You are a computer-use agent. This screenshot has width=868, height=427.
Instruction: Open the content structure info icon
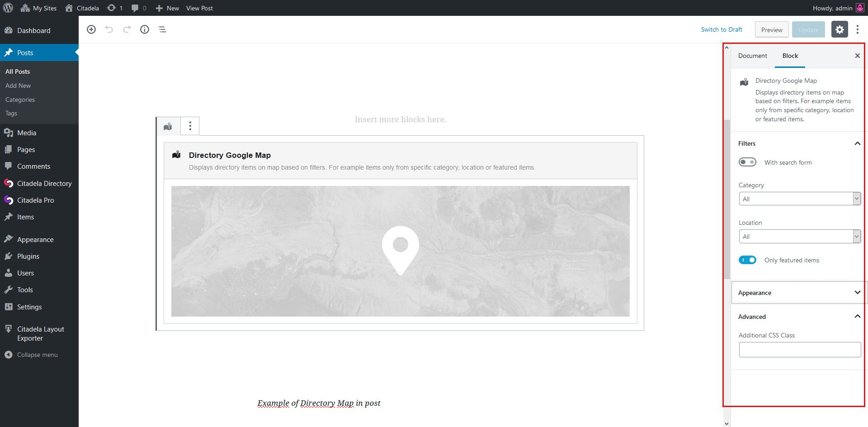145,29
